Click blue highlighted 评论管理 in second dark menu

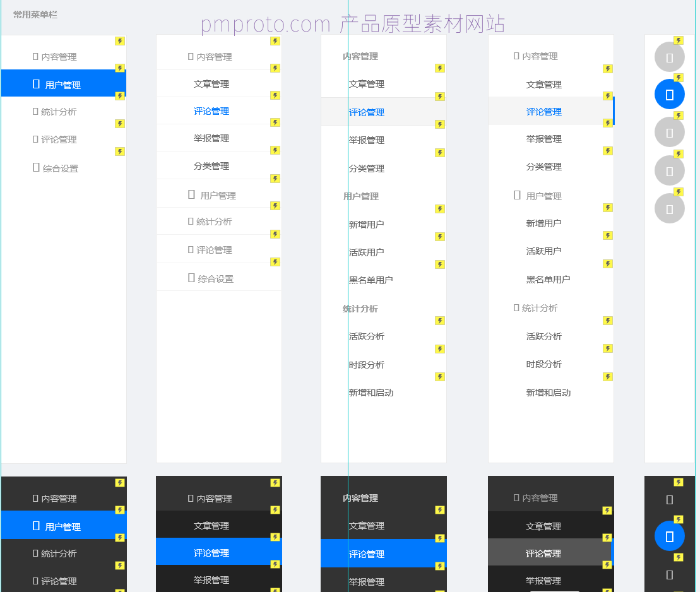(211, 553)
